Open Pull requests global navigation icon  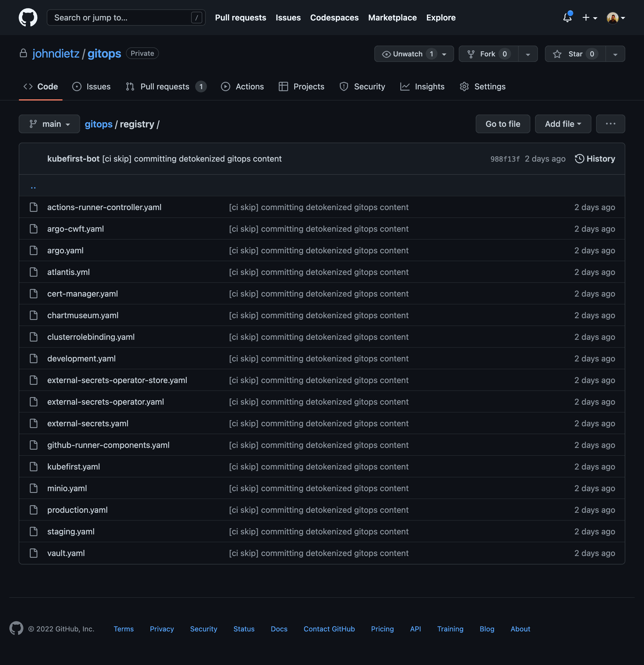click(240, 17)
